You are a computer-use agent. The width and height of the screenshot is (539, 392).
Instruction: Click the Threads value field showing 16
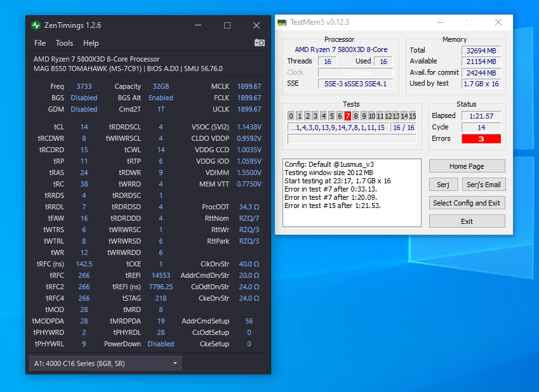pos(327,62)
